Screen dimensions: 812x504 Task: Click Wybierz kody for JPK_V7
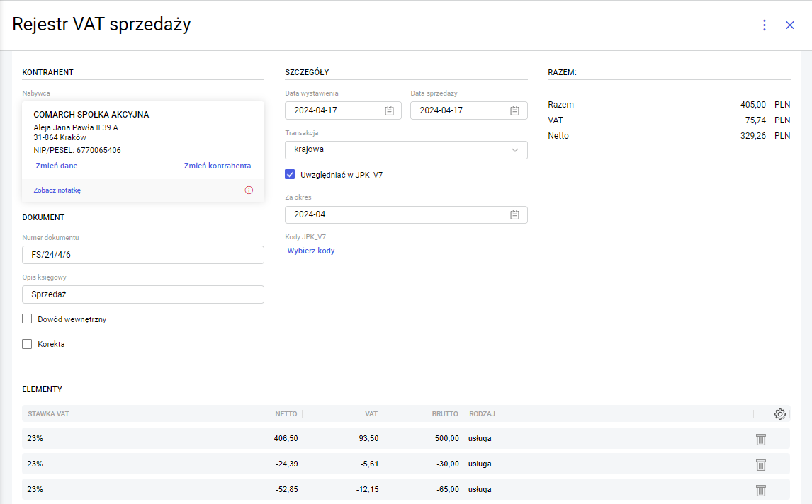click(311, 251)
